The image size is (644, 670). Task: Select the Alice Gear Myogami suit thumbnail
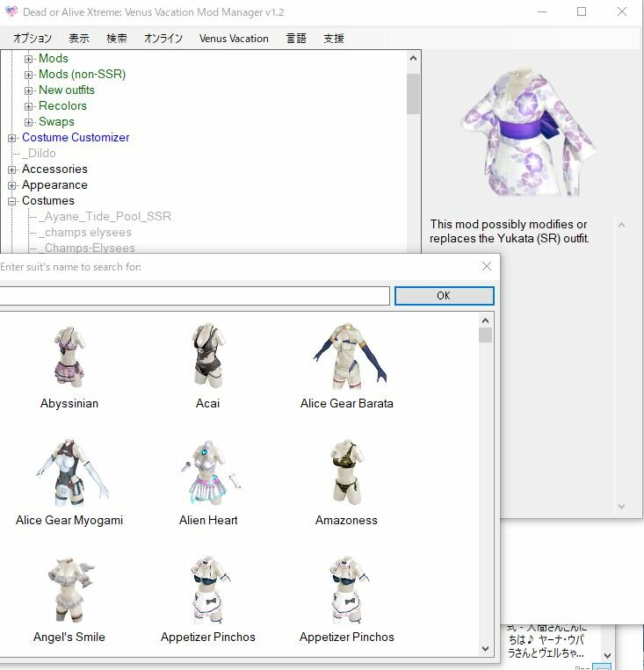[70, 472]
